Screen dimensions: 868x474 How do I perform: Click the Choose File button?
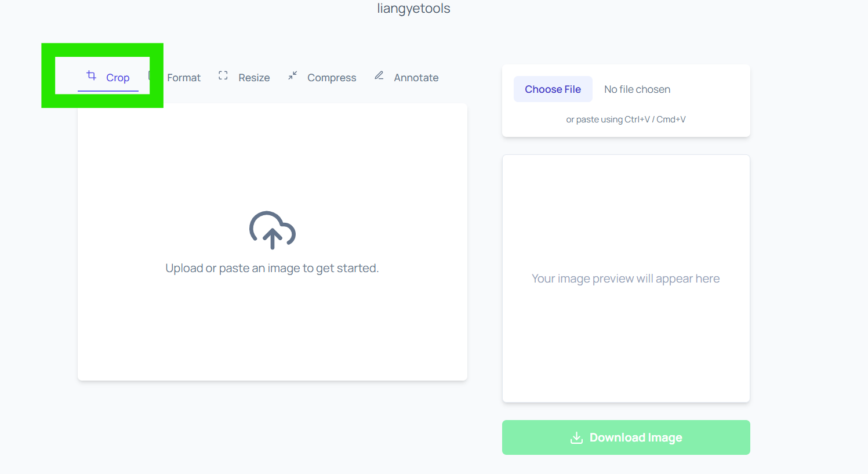(553, 89)
